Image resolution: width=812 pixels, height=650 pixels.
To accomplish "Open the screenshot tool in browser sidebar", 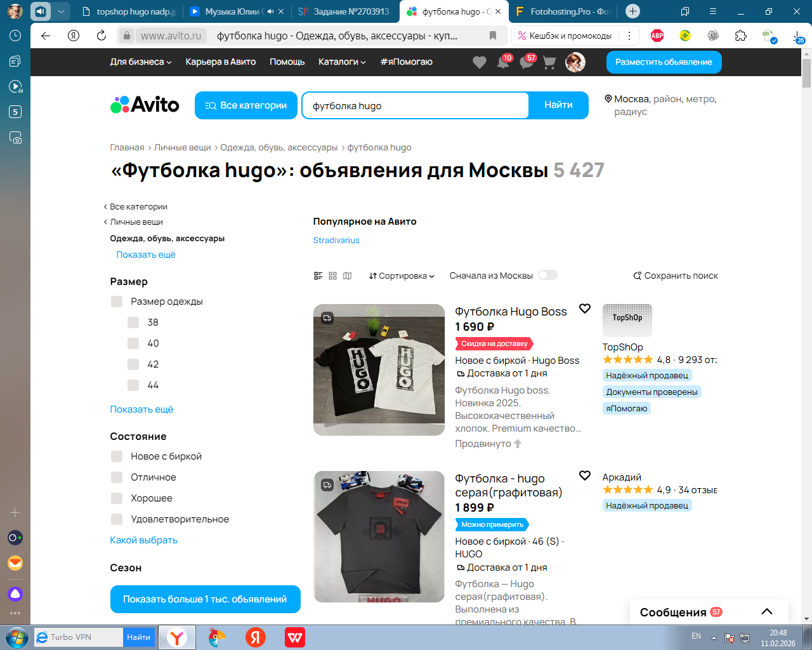I will pyautogui.click(x=15, y=137).
